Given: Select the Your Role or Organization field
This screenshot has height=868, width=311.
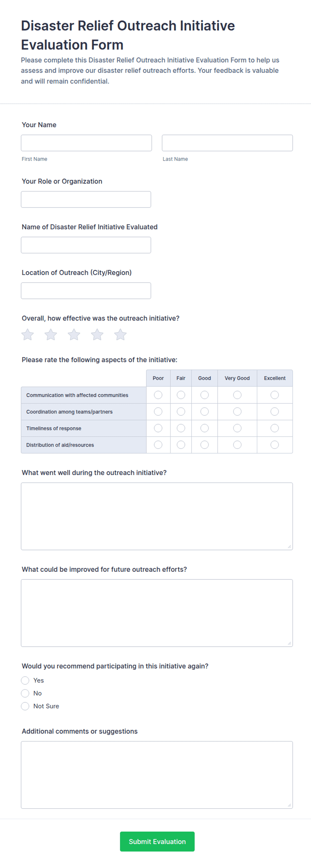Looking at the screenshot, I should (86, 200).
